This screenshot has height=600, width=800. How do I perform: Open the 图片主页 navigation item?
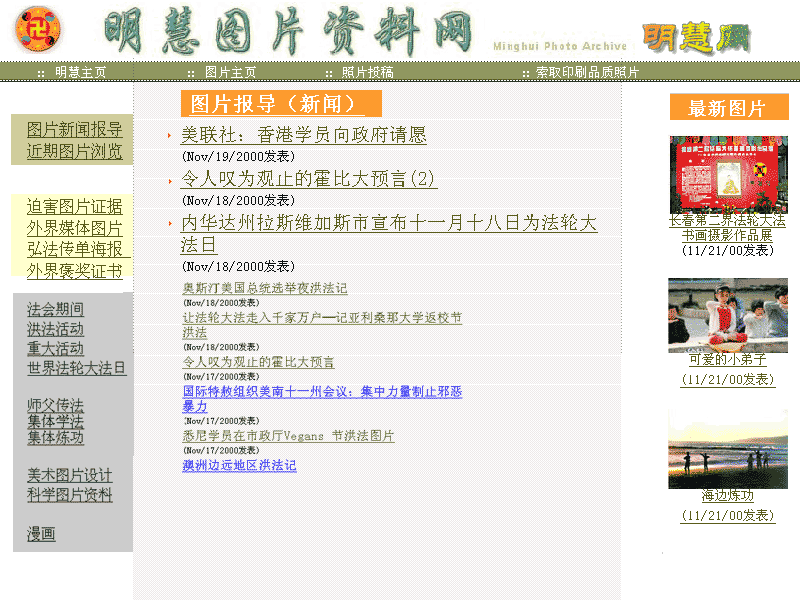click(230, 72)
